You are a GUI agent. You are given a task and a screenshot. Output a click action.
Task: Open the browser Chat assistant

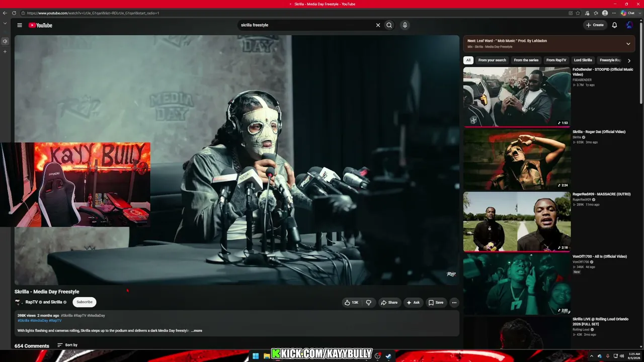(x=627, y=13)
